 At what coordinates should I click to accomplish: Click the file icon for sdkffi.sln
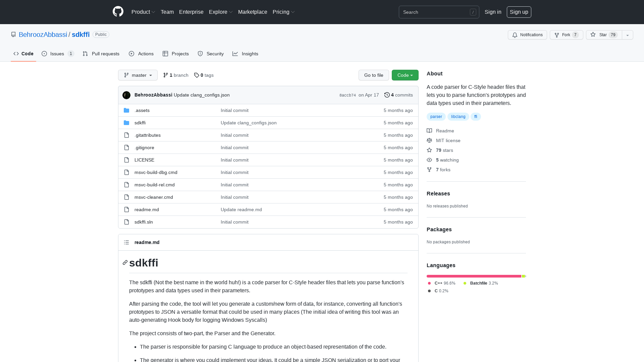pyautogui.click(x=126, y=222)
